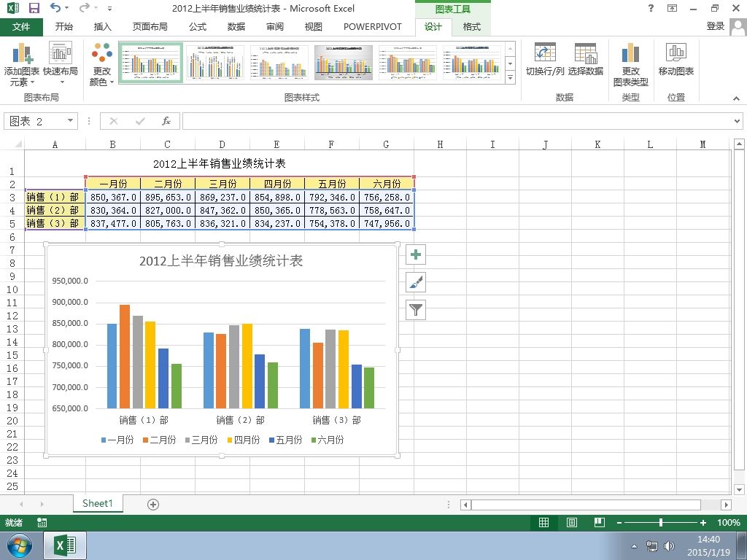Image resolution: width=747 pixels, height=560 pixels.
Task: Open the File (文件) tab
Action: tap(21, 27)
